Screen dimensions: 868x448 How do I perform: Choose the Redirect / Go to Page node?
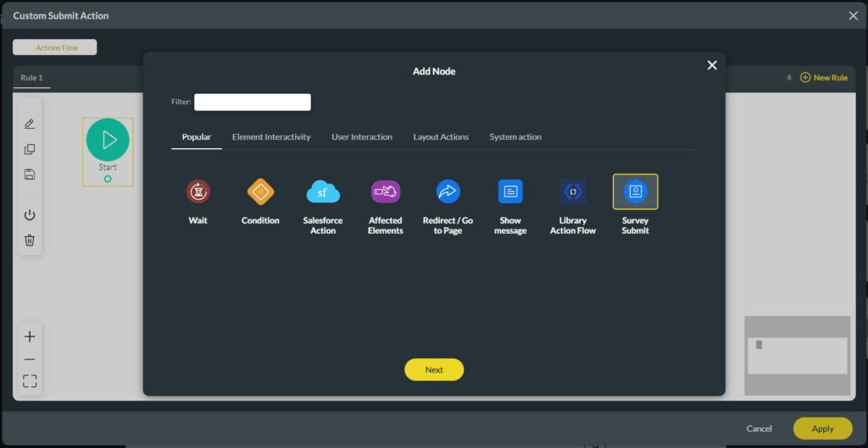(x=448, y=192)
